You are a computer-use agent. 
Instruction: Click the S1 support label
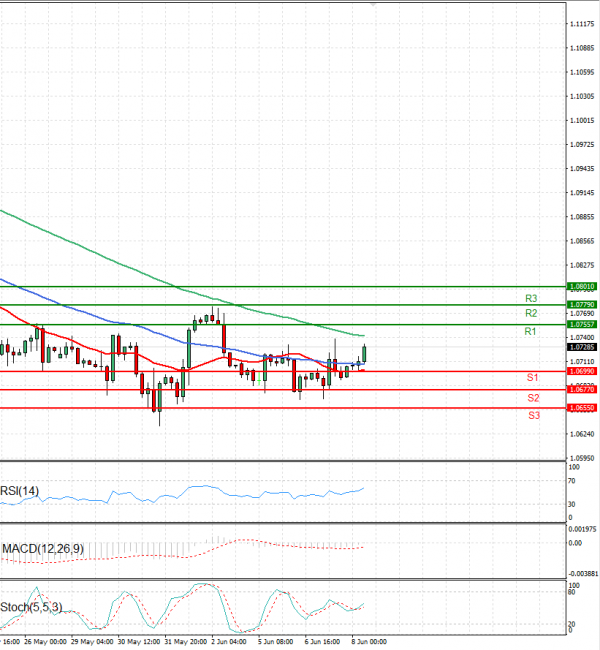pyautogui.click(x=532, y=377)
